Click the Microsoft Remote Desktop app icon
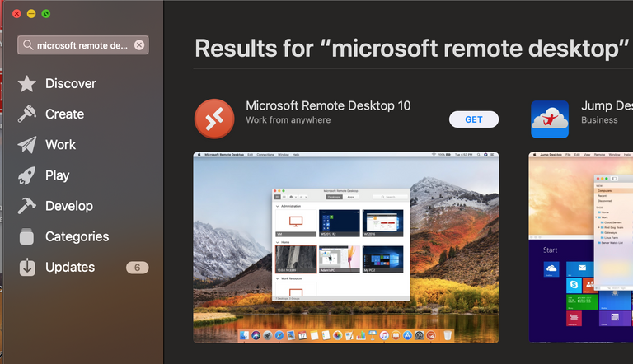The width and height of the screenshot is (633, 364). (x=214, y=119)
